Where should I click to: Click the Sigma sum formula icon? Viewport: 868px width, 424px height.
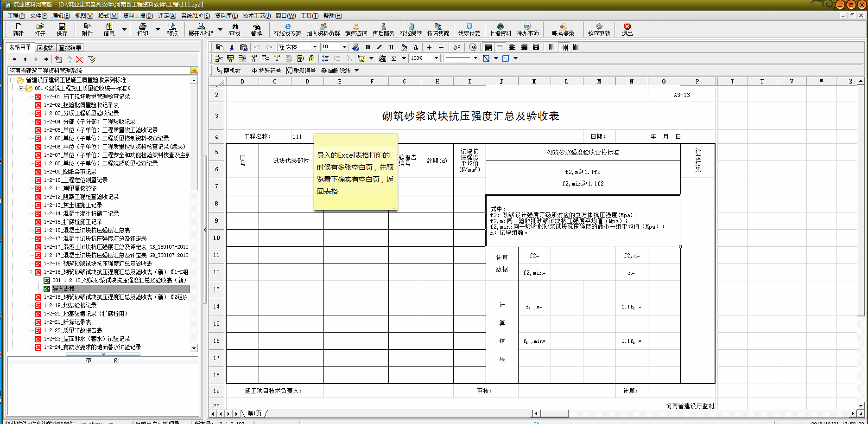(x=393, y=58)
